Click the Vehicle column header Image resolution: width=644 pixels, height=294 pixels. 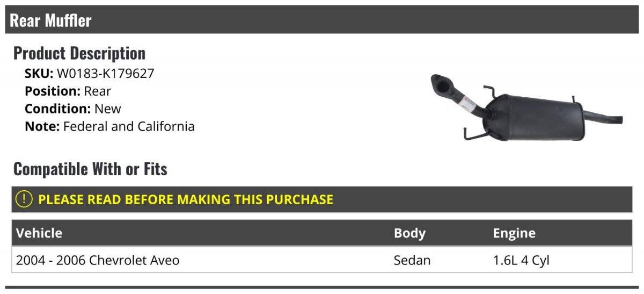[39, 233]
